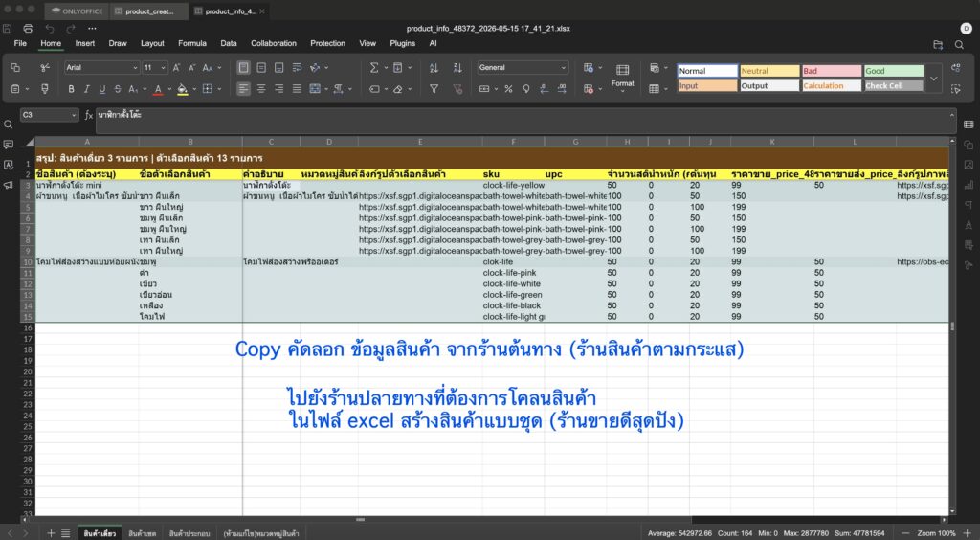
Task: Click the Copy icon in the toolbar
Action: (x=15, y=67)
